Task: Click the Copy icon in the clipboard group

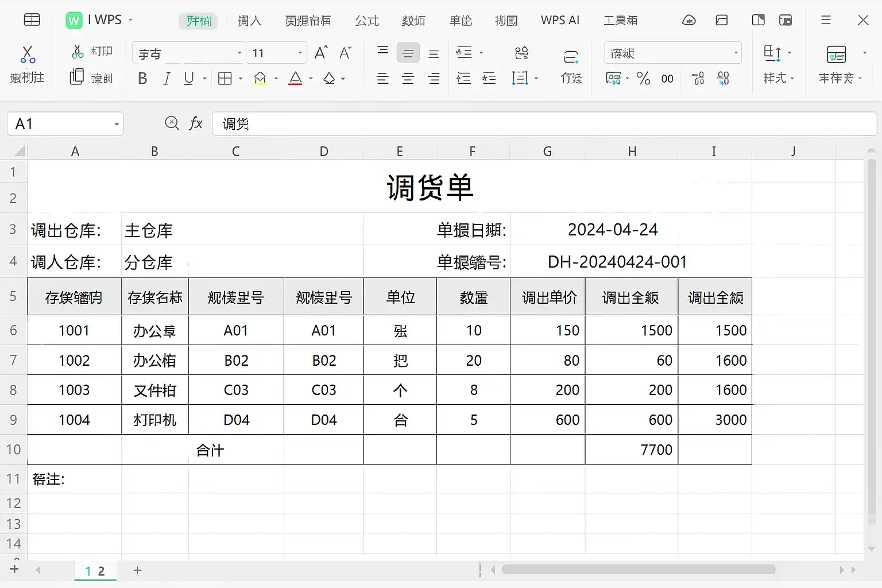Action: [x=77, y=77]
